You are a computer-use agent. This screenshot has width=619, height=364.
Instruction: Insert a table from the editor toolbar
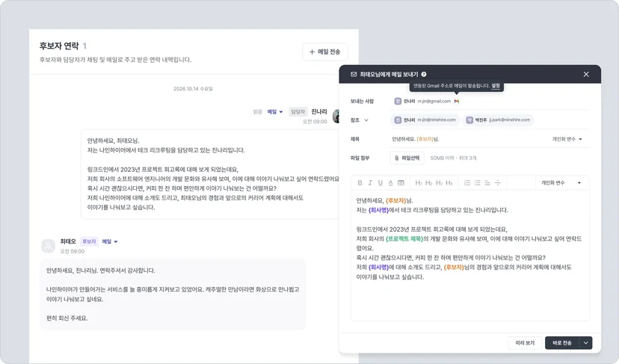(401, 183)
